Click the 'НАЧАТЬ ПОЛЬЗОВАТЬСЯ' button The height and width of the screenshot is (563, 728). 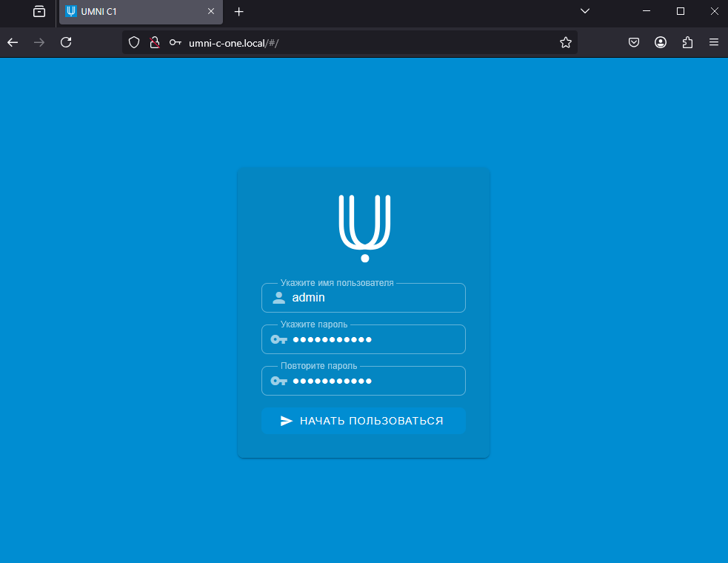click(x=364, y=421)
